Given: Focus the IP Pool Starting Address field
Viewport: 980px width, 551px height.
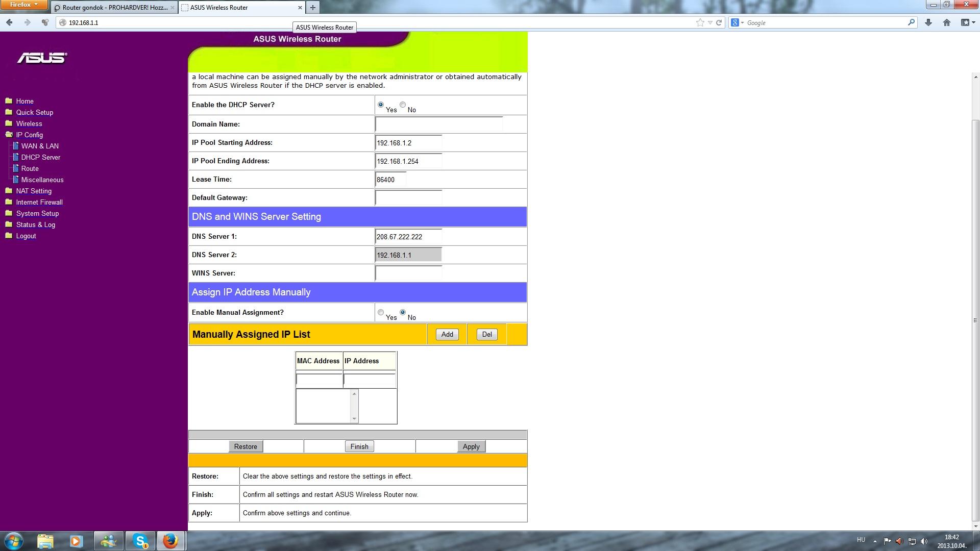Looking at the screenshot, I should pos(408,143).
